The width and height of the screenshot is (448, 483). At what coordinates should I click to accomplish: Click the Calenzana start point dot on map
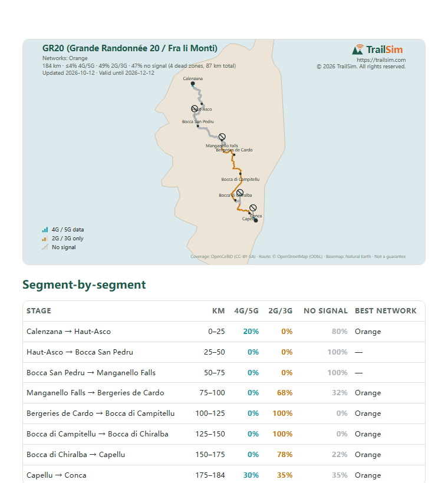pos(193,84)
